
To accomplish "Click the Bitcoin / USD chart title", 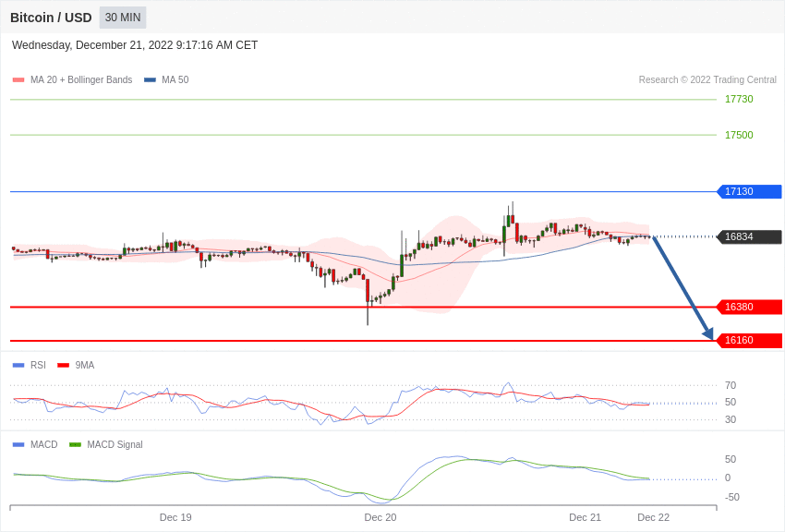I will coord(51,18).
